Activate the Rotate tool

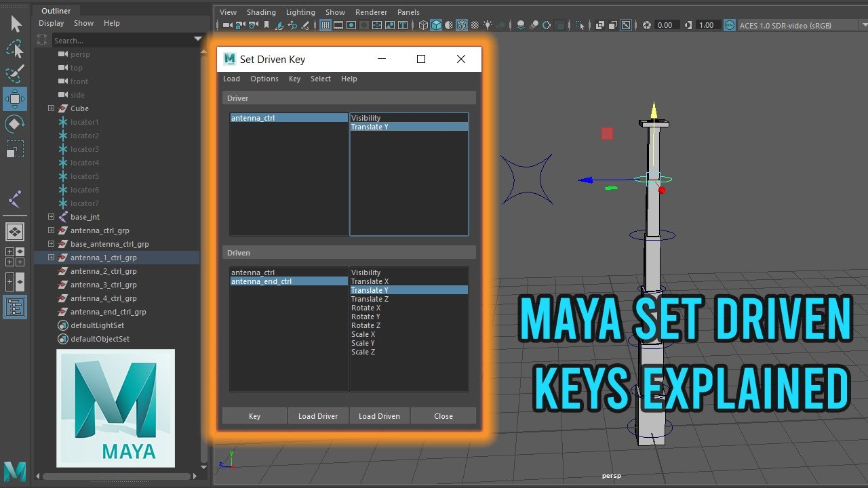[x=15, y=124]
